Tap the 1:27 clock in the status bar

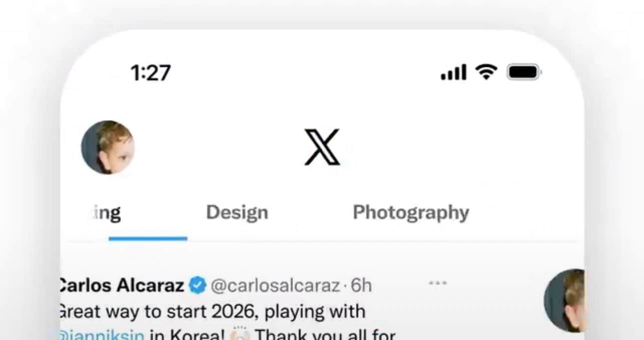point(150,73)
